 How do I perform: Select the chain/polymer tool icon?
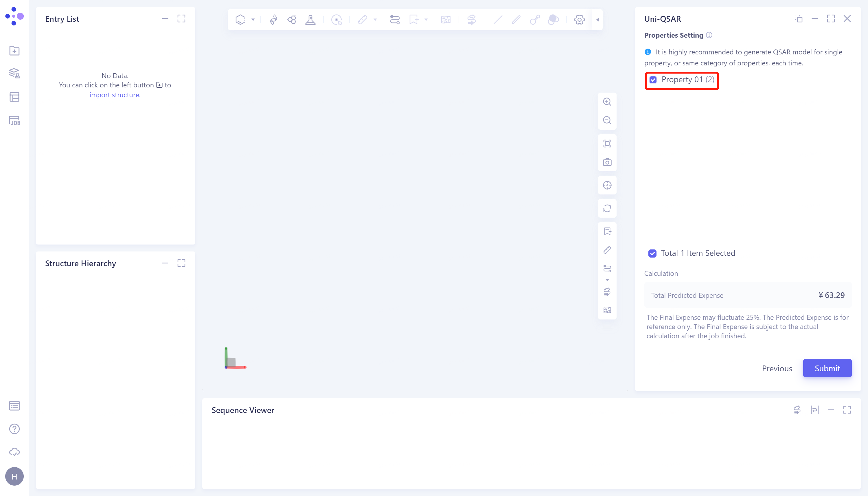(x=395, y=20)
